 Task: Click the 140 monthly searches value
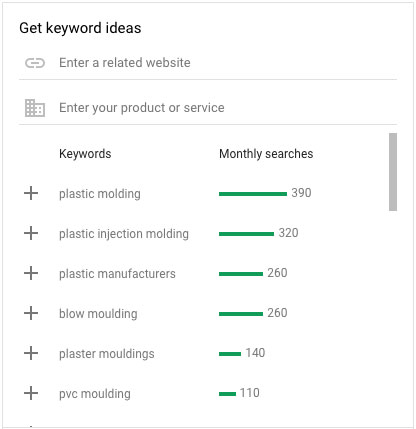(x=255, y=353)
